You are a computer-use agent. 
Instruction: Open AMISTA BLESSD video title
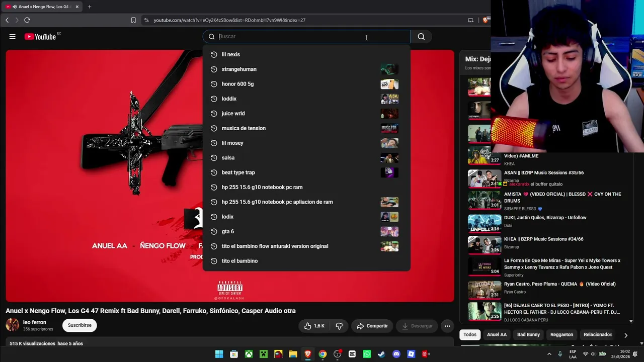coord(562,197)
